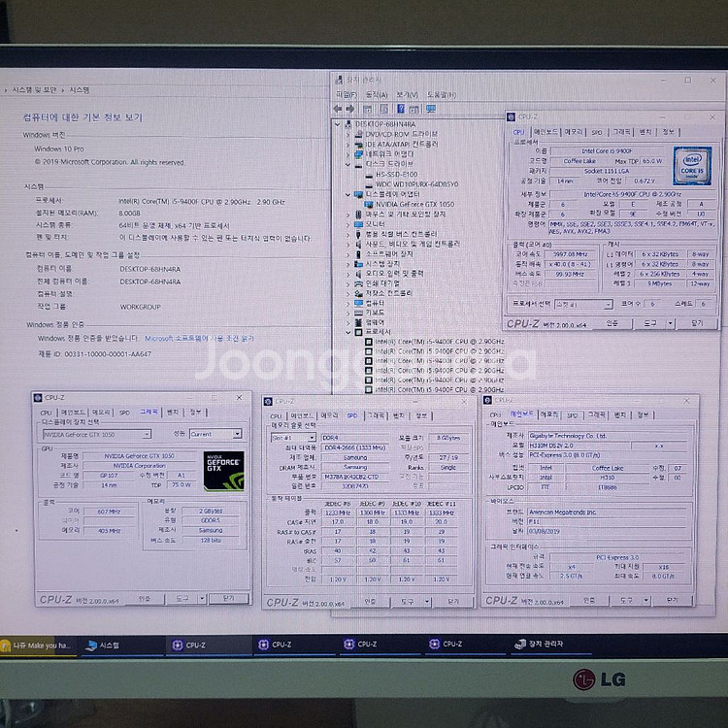Select the HS-SSD-E100 disk drive icon
This screenshot has height=728, width=728.
[x=369, y=175]
